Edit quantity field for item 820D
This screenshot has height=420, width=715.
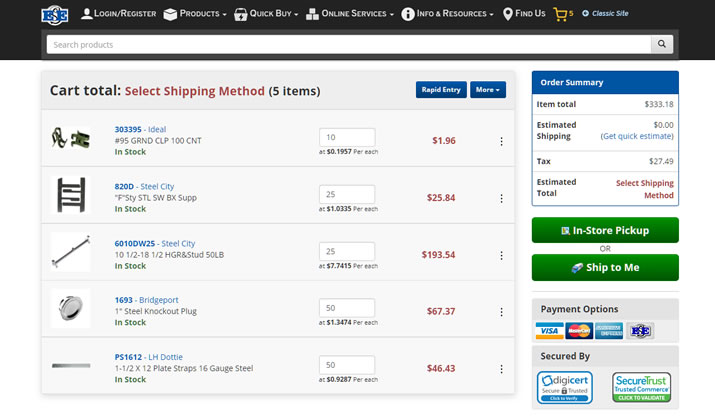click(x=347, y=194)
